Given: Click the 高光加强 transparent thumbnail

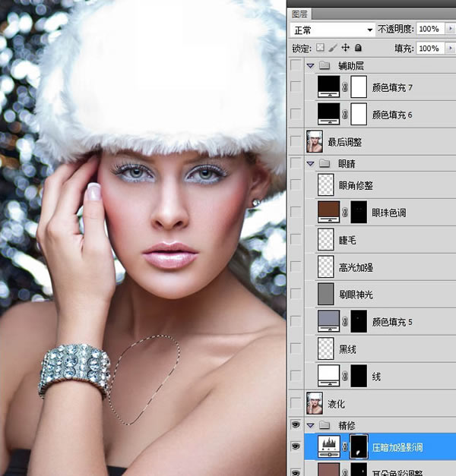Looking at the screenshot, I should pyautogui.click(x=325, y=266).
